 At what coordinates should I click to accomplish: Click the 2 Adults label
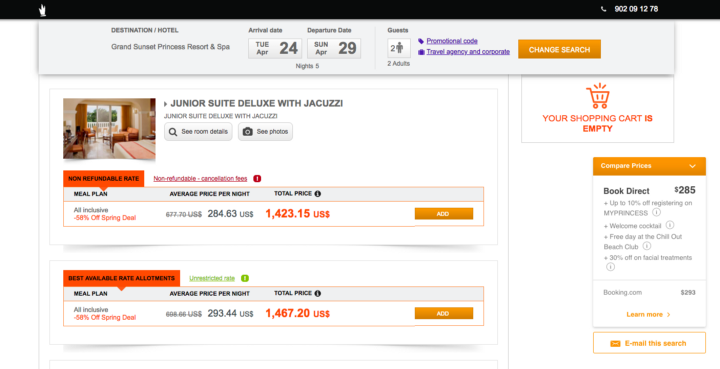click(399, 63)
